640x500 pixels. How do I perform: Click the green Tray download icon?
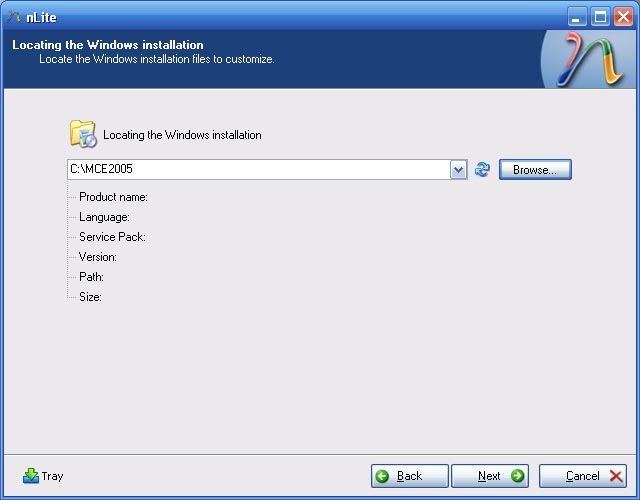point(31,476)
